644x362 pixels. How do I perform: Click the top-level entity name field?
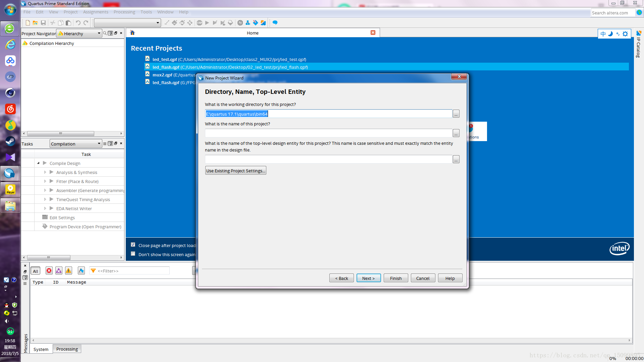pyautogui.click(x=329, y=159)
